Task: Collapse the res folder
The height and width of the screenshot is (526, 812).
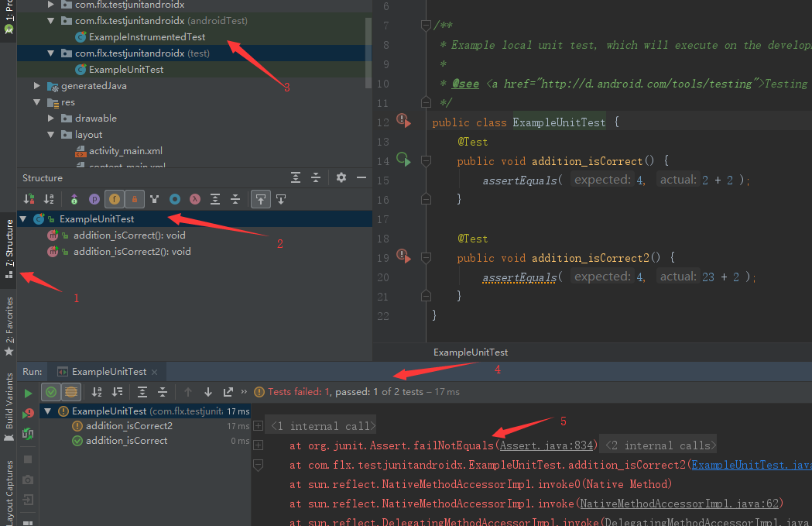Action: (36, 102)
